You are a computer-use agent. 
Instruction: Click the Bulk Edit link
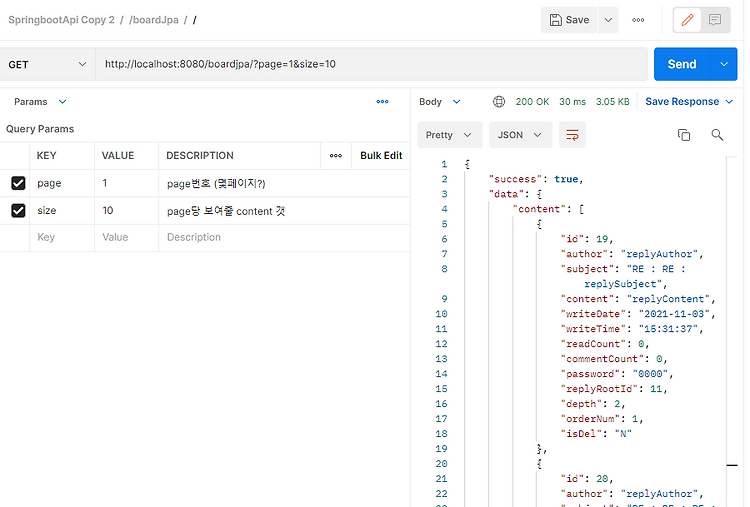coord(381,155)
